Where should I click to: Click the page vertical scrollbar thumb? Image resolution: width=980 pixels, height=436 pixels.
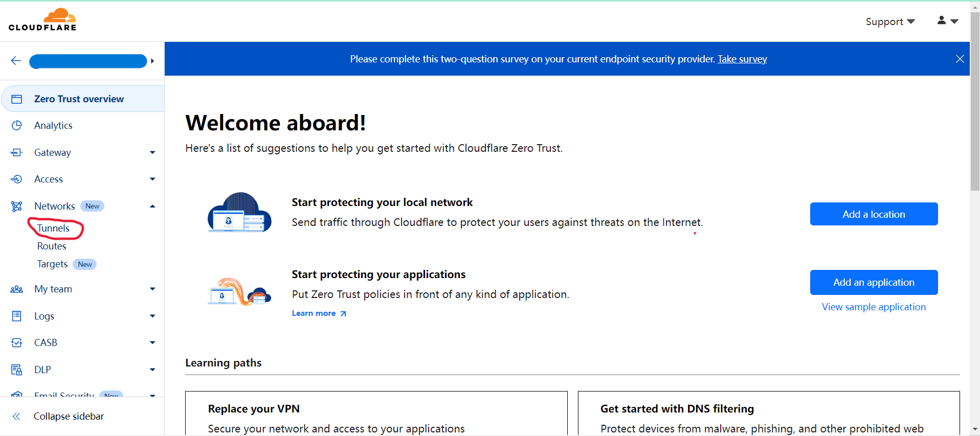[x=975, y=102]
